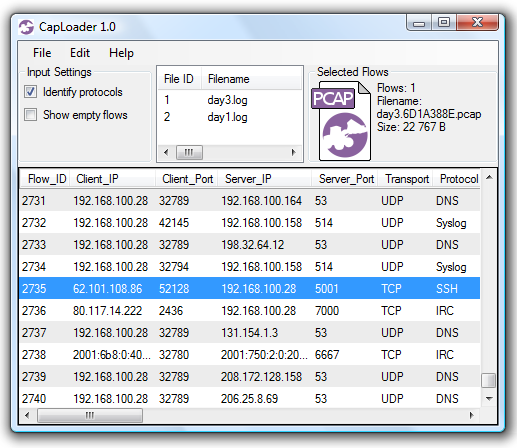The height and width of the screenshot is (448, 517).
Task: Click the flow table vertical scrollbar thumb
Action: pos(489,380)
